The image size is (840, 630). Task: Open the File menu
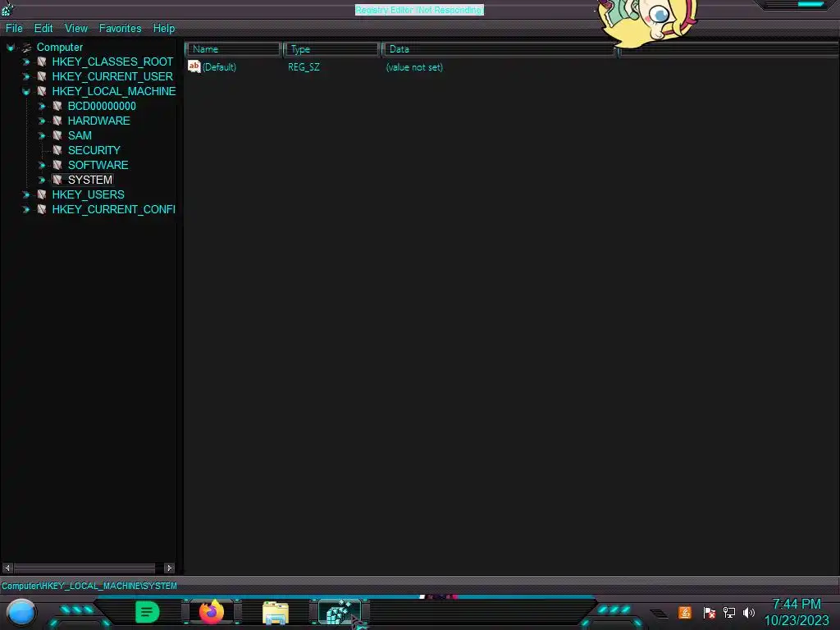[x=14, y=29]
